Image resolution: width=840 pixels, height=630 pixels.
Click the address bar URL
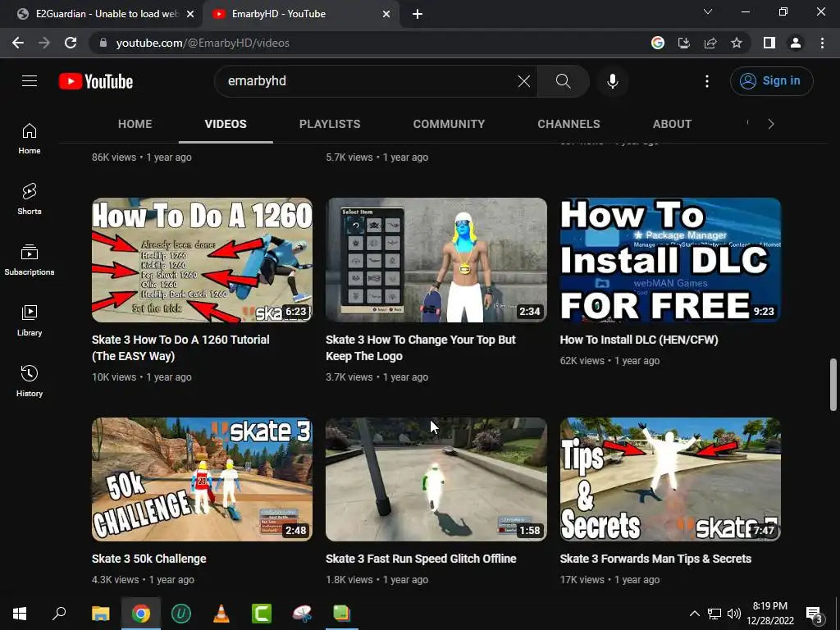click(203, 43)
